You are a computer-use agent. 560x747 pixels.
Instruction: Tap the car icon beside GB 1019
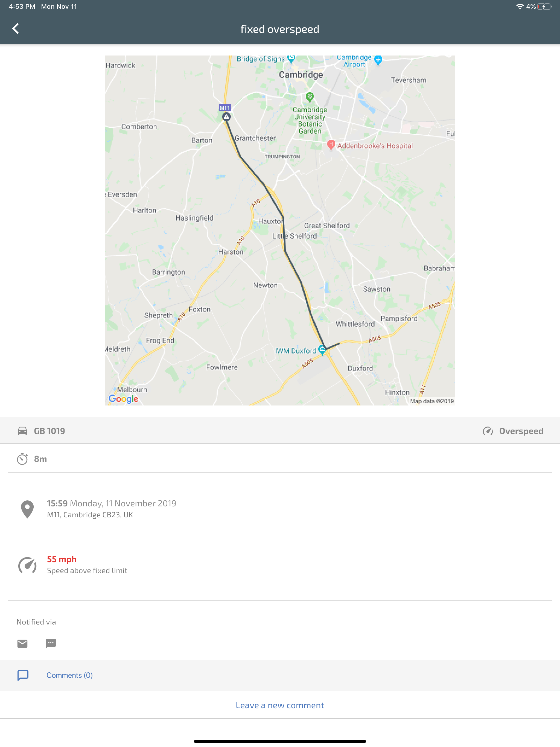click(x=22, y=431)
